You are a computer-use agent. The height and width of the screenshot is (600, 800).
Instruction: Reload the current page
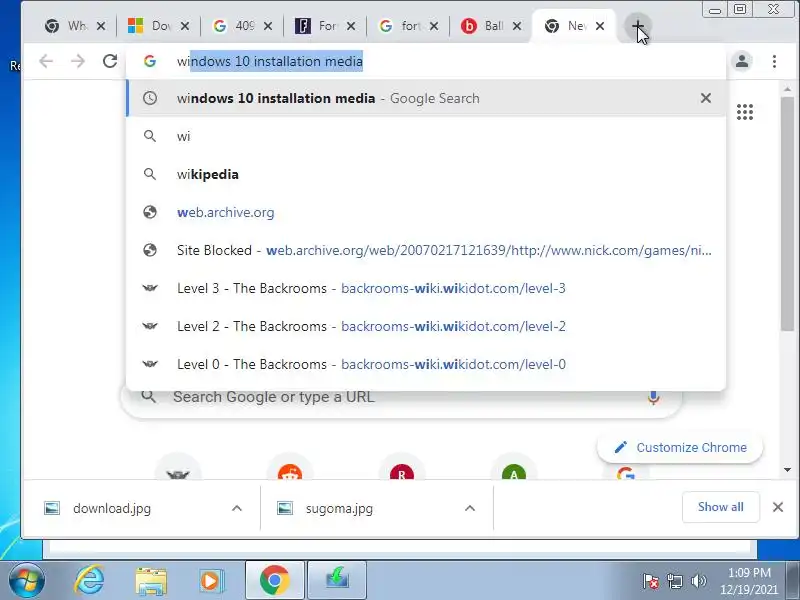[110, 61]
